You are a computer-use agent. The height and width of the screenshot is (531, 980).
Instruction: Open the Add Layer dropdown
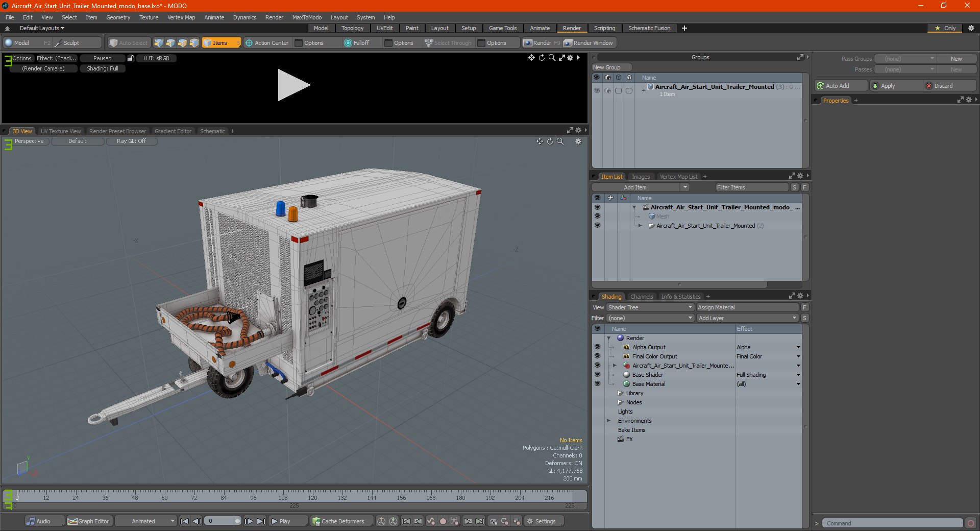(747, 318)
